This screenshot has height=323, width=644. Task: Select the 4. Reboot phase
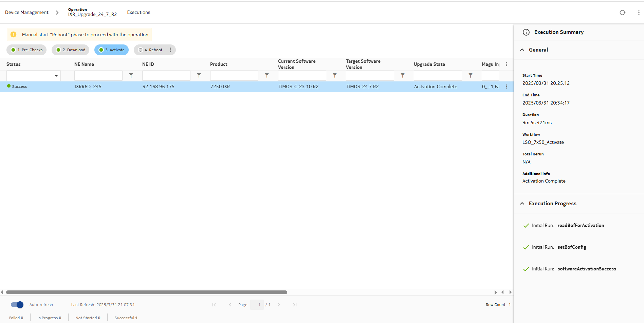[151, 50]
